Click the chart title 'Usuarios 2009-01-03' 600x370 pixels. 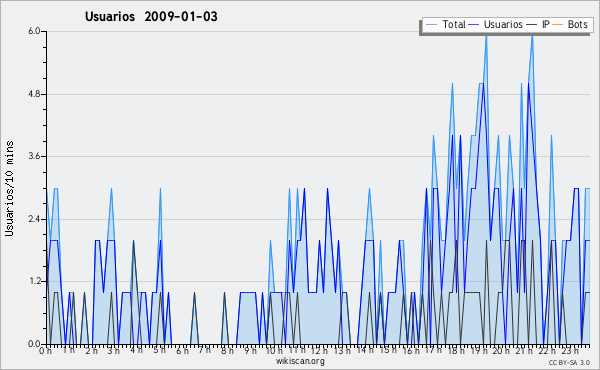pyautogui.click(x=151, y=17)
